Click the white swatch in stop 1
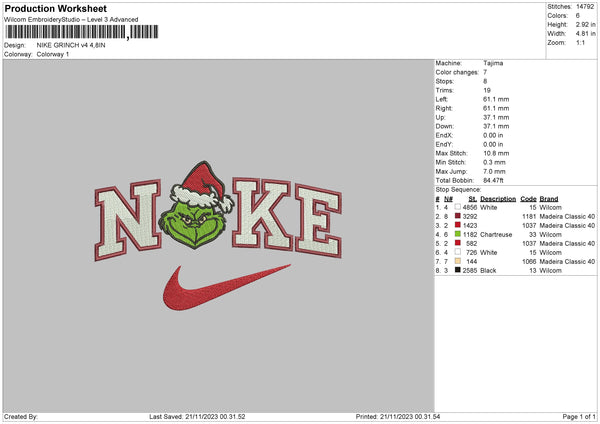600x424 pixels. coord(458,207)
